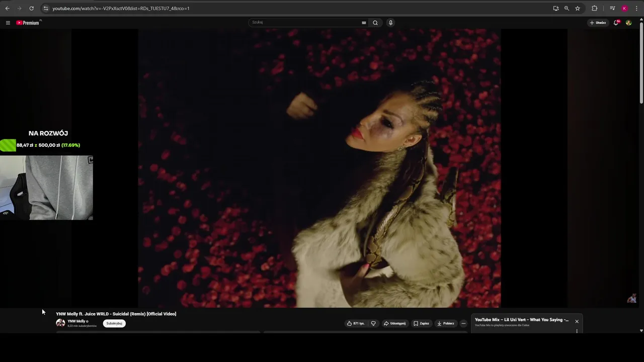644x362 pixels.
Task: Open browser zoom magnifier icon
Action: [567, 8]
